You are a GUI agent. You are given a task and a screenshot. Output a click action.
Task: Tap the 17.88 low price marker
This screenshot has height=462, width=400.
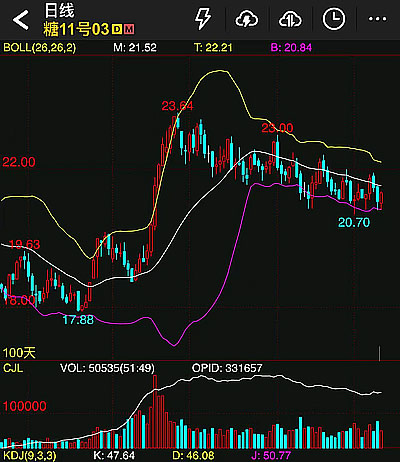[x=78, y=320]
